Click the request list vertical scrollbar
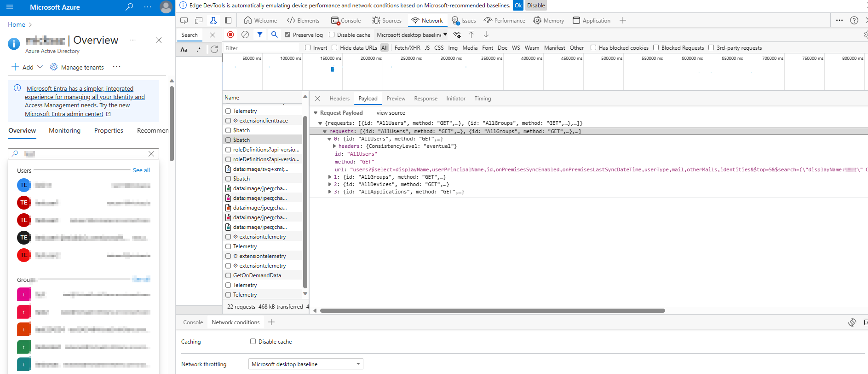This screenshot has width=868, height=374. [x=305, y=202]
